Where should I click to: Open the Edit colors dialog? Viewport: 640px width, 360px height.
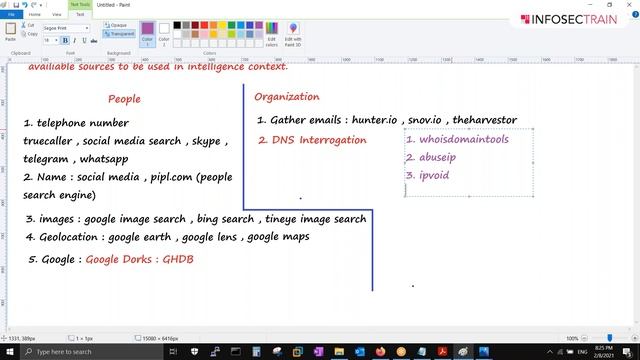(271, 34)
